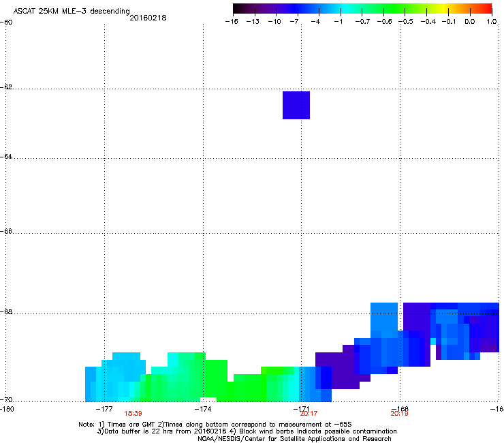Click the red 20:17 pass time

tap(309, 414)
